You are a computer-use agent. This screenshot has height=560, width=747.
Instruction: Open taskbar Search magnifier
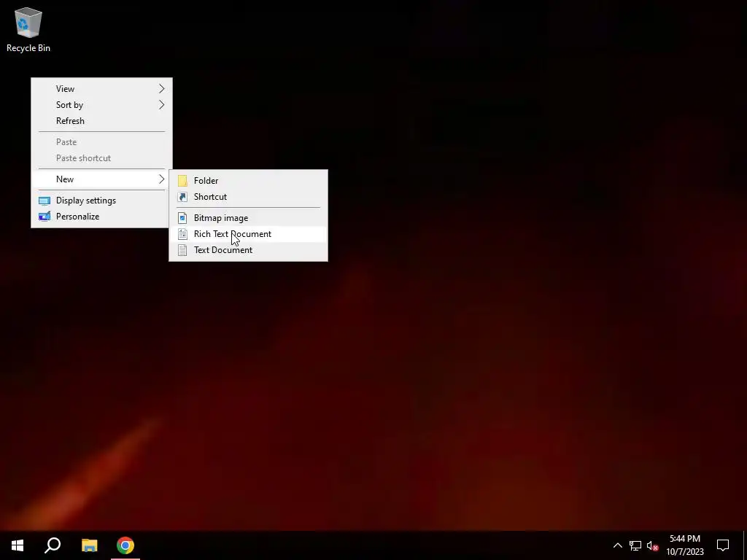coord(53,545)
